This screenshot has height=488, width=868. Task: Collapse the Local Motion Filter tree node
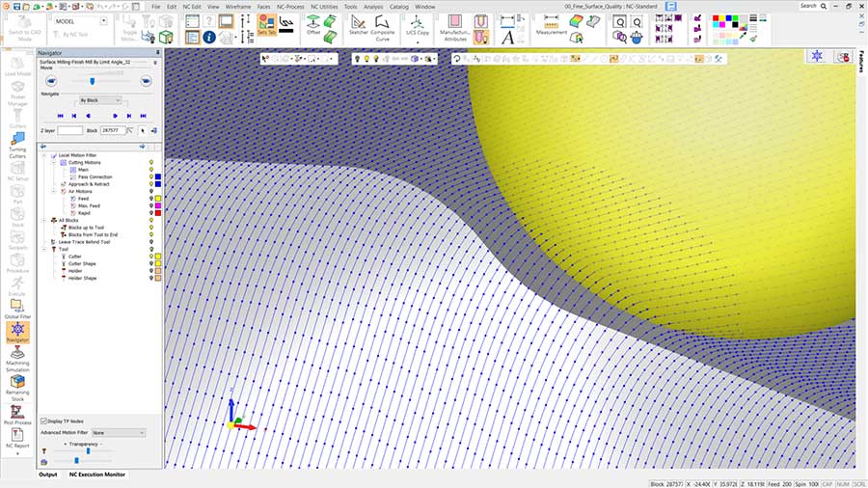(44, 155)
